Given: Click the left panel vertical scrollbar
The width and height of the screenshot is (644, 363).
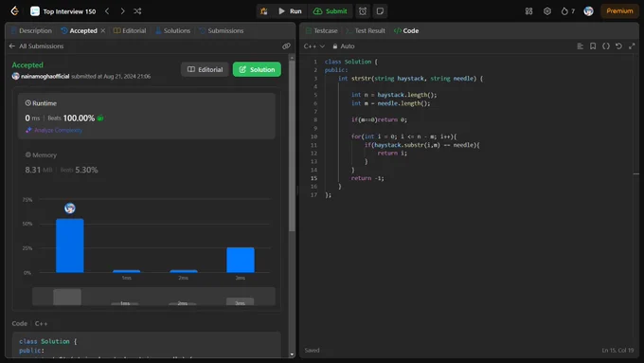Looking at the screenshot, I should point(292,146).
